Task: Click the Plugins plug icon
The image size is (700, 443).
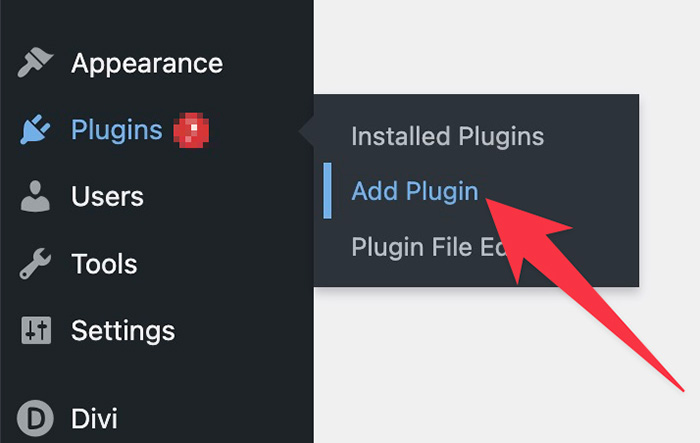Action: click(36, 130)
